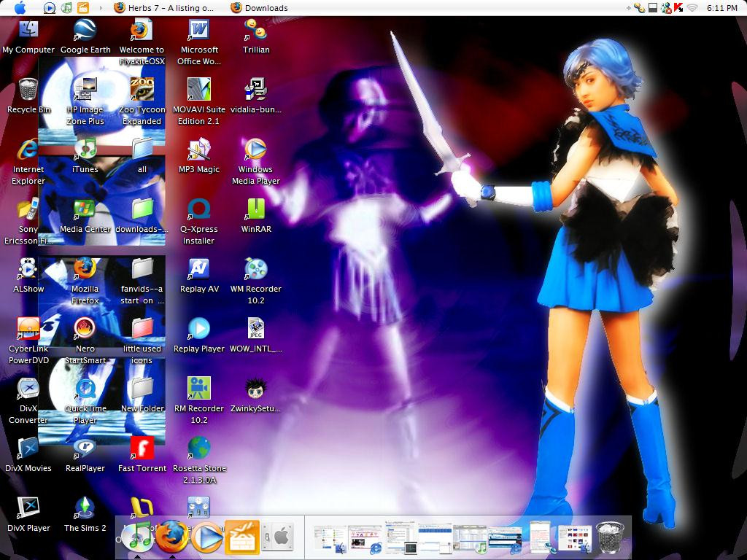Click the red Kaspersky tray icon

coord(679,7)
